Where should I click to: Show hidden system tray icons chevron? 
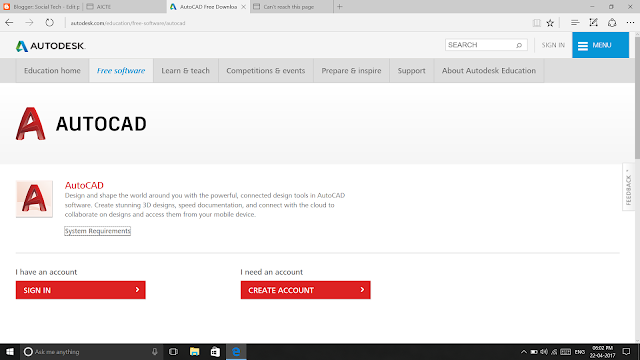[x=523, y=351]
